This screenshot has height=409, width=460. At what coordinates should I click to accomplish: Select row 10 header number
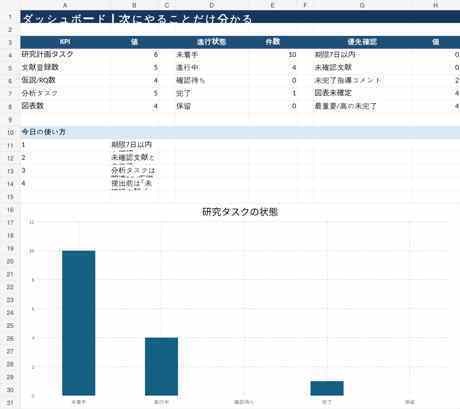point(10,132)
